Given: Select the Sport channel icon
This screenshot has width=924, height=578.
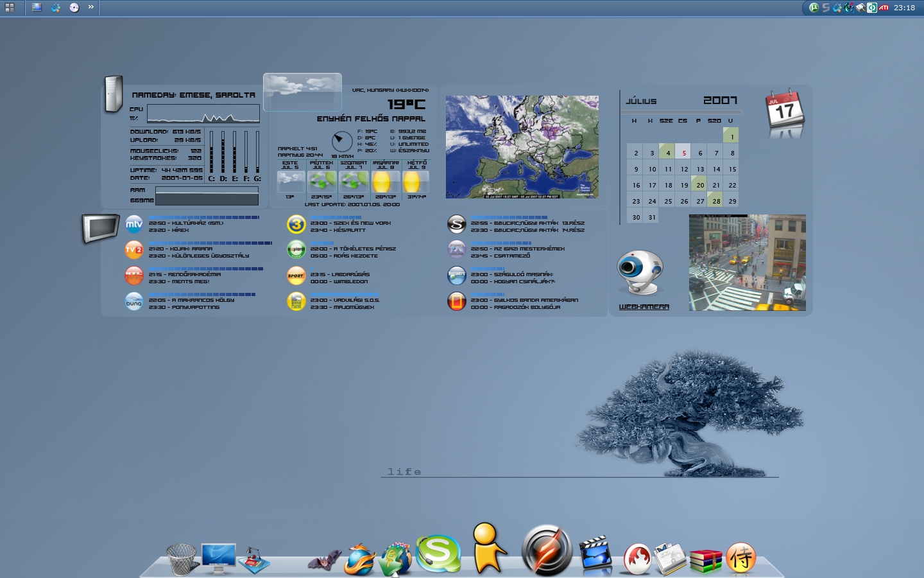Looking at the screenshot, I should [x=295, y=276].
